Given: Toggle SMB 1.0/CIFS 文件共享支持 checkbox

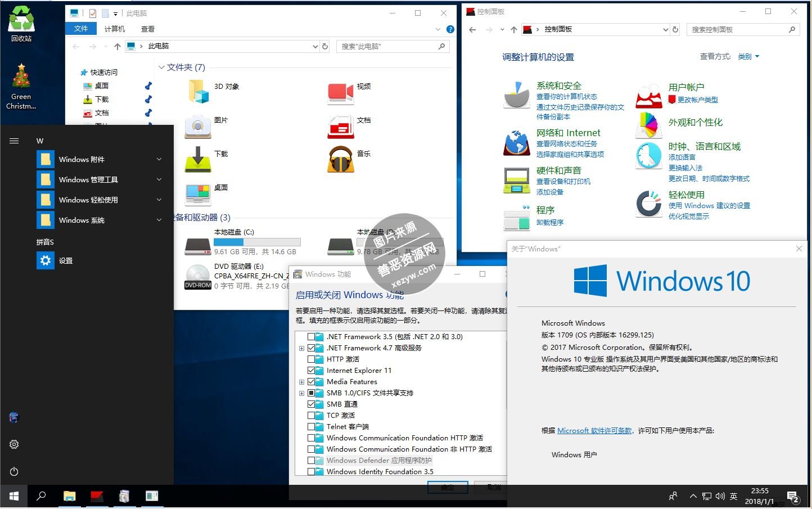Looking at the screenshot, I should [x=311, y=393].
